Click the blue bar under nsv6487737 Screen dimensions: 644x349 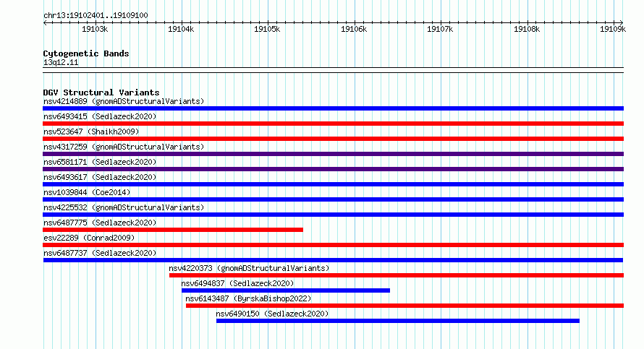(x=333, y=260)
